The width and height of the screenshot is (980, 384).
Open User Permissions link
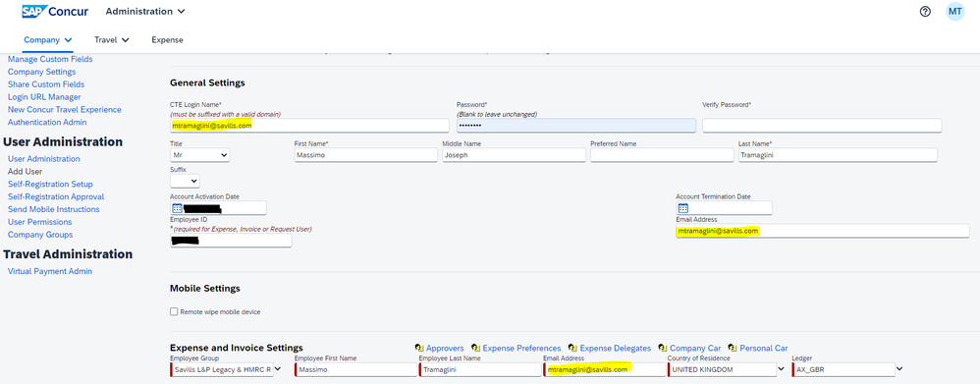coord(40,222)
